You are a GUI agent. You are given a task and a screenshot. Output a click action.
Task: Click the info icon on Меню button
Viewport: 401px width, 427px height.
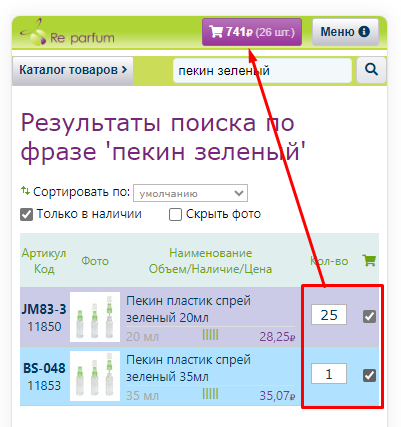[x=364, y=32]
